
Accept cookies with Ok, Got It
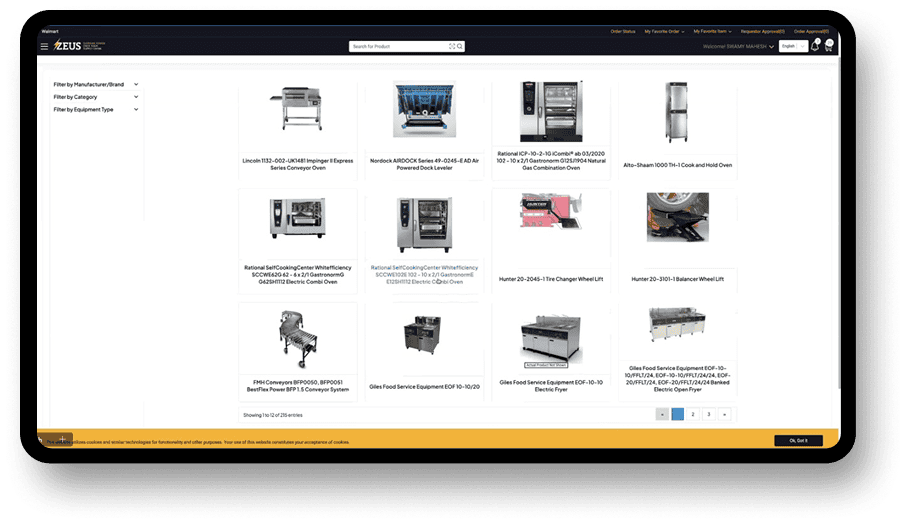click(x=798, y=441)
